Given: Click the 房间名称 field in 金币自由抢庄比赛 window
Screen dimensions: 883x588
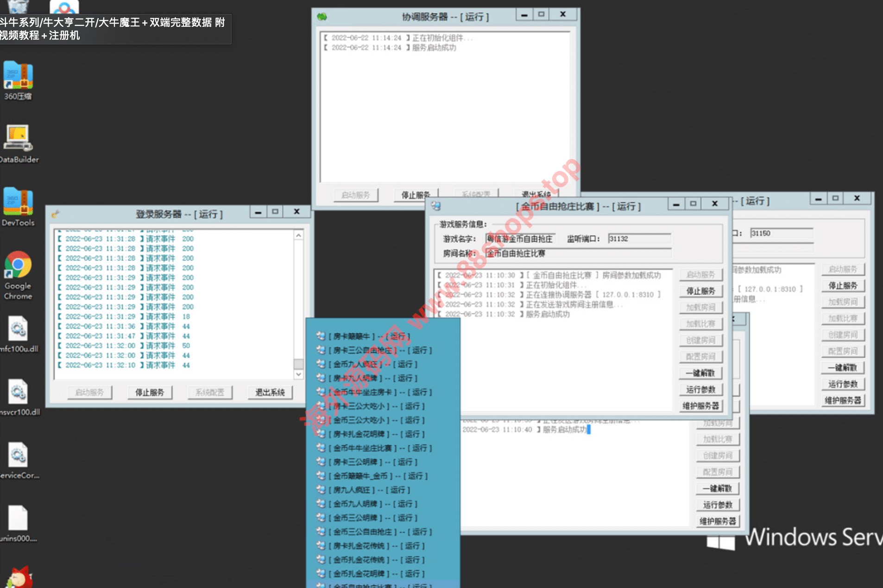Looking at the screenshot, I should click(578, 254).
